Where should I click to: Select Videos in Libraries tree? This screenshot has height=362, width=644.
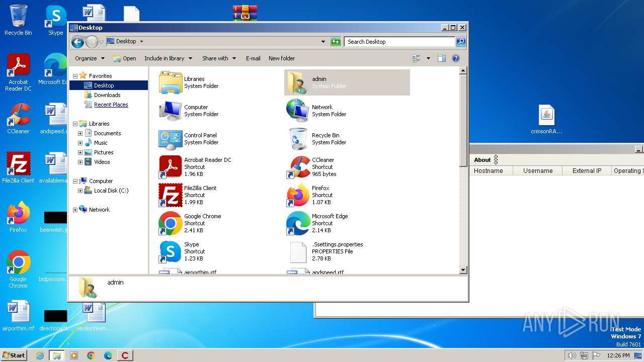click(x=102, y=162)
